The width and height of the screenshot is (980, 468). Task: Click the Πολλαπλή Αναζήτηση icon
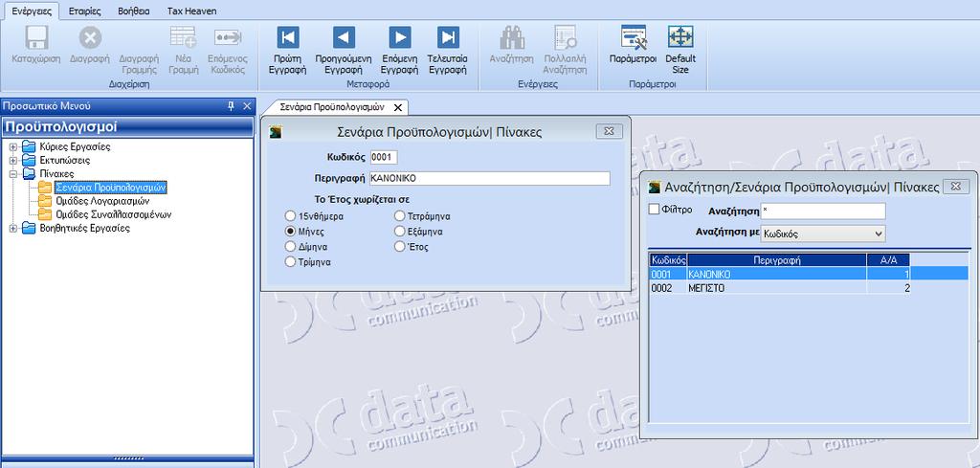[565, 38]
